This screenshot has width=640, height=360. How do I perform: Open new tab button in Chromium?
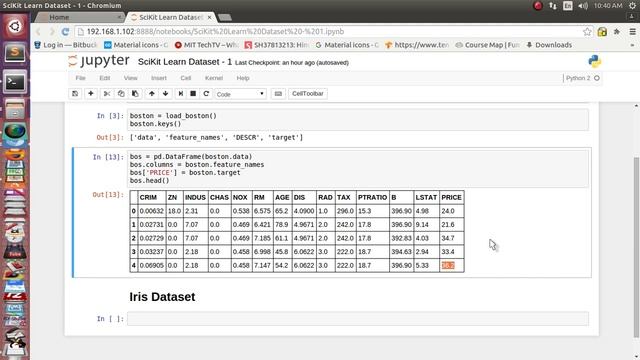click(x=225, y=17)
